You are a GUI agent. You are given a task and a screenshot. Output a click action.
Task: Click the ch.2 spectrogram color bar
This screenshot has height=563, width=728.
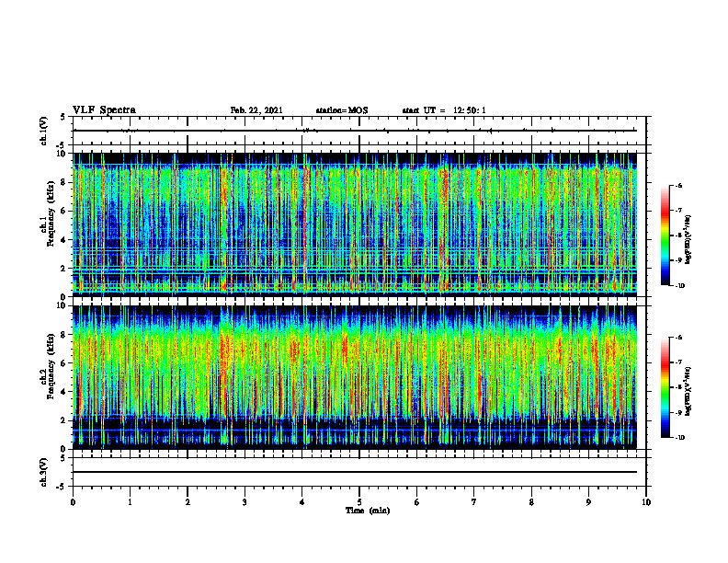pyautogui.click(x=665, y=387)
